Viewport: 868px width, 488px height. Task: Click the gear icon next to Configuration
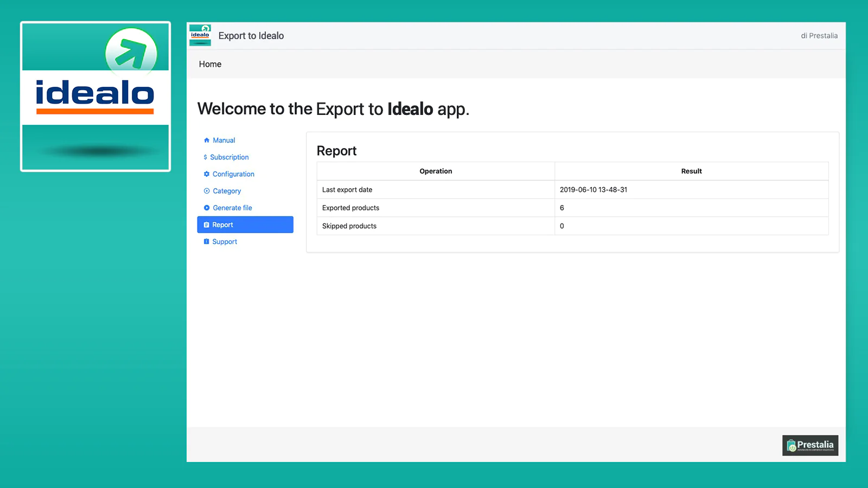[207, 174]
